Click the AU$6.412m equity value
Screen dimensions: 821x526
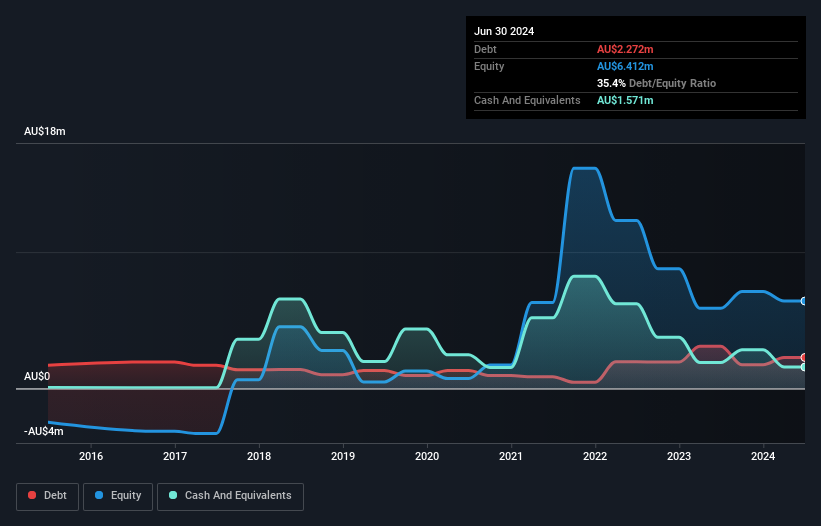point(625,66)
